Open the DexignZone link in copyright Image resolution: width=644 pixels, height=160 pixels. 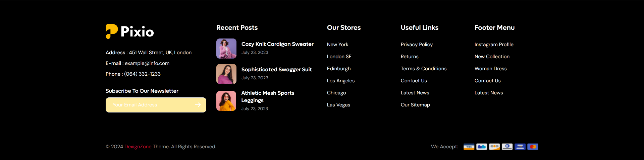click(x=138, y=147)
